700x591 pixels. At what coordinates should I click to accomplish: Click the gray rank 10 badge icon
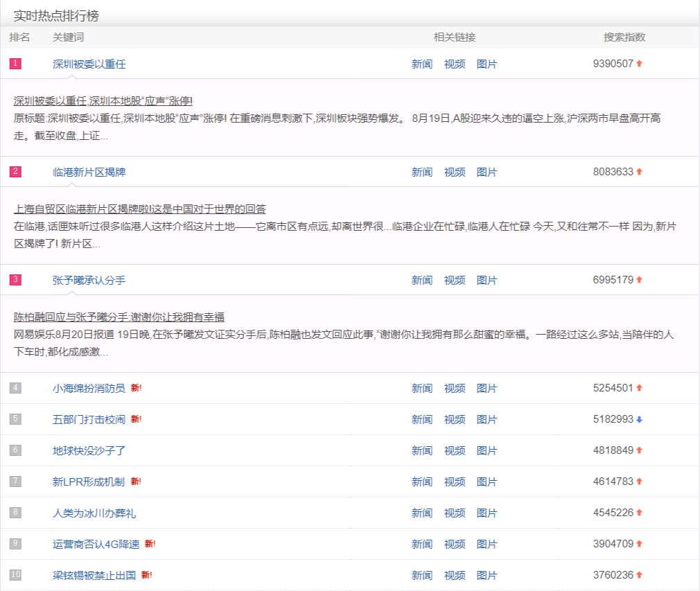click(x=15, y=575)
